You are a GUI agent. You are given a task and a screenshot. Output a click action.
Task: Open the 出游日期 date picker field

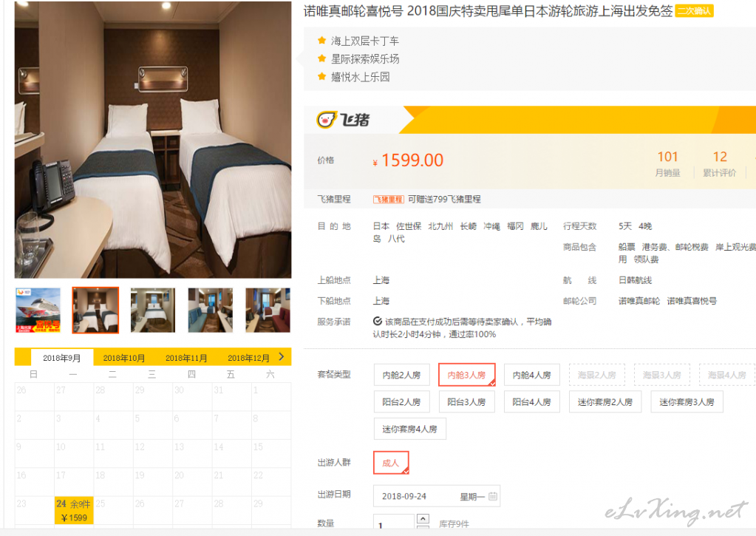[429, 496]
